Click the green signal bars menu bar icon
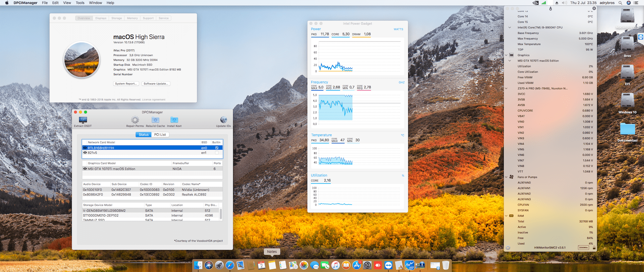The height and width of the screenshot is (272, 644). 544,3
